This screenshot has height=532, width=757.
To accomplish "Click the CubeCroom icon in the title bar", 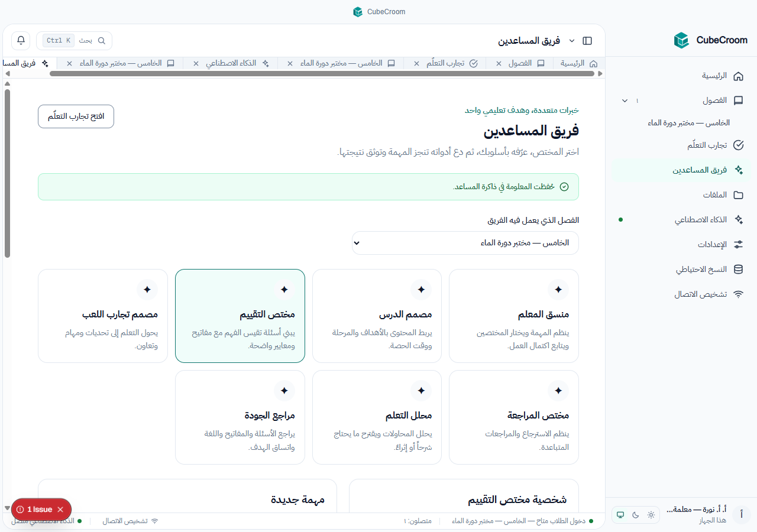I will [x=357, y=12].
